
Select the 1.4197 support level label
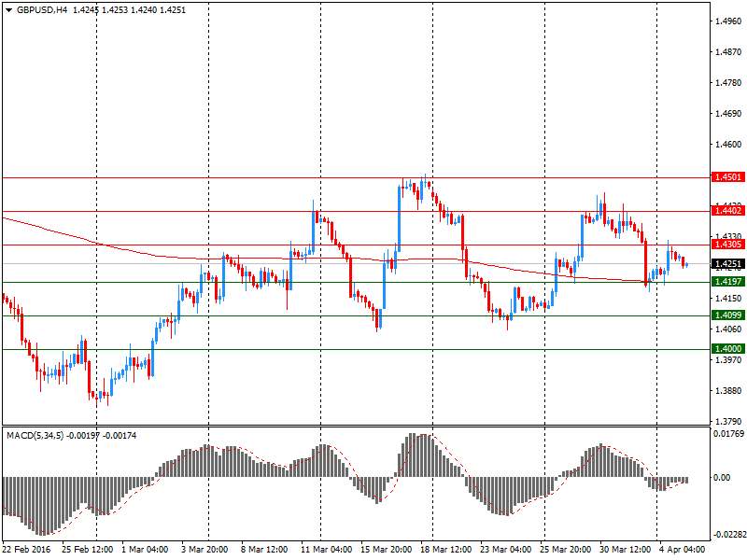coord(728,282)
